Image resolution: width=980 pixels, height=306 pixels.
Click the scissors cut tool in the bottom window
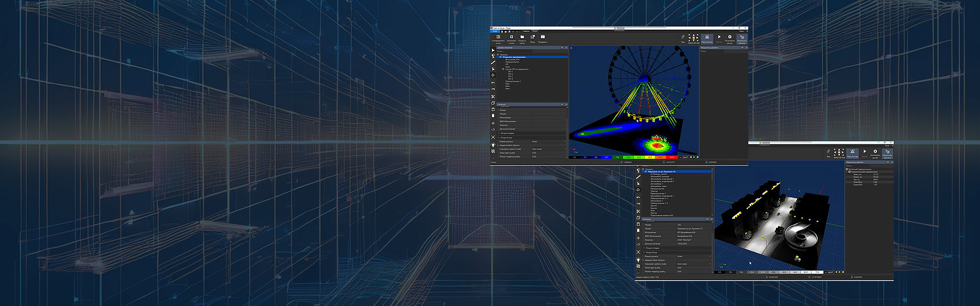(638, 211)
